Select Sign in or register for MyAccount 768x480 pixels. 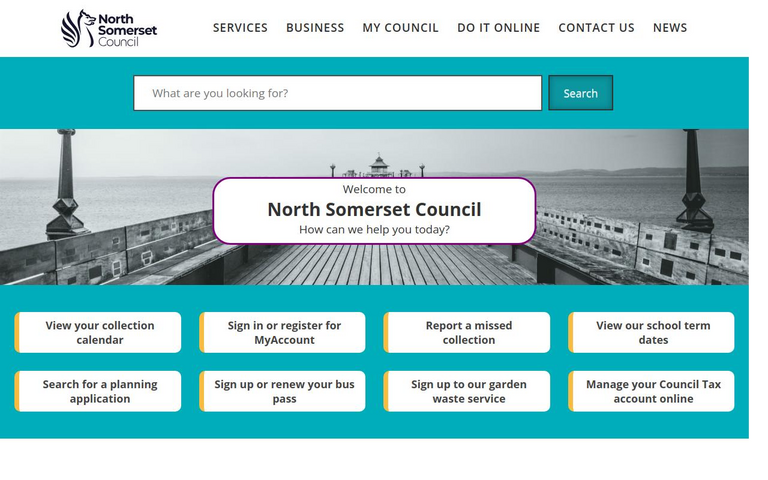283,333
